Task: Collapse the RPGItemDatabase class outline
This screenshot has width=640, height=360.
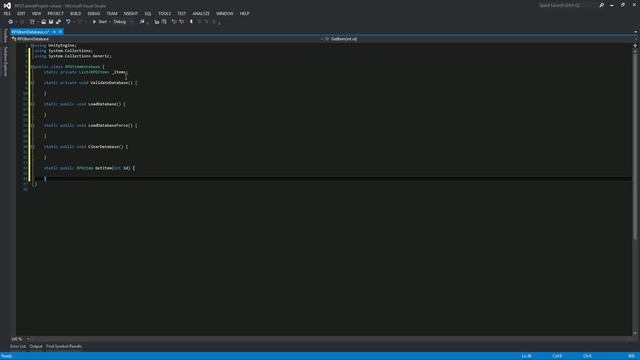Action: [x=32, y=67]
